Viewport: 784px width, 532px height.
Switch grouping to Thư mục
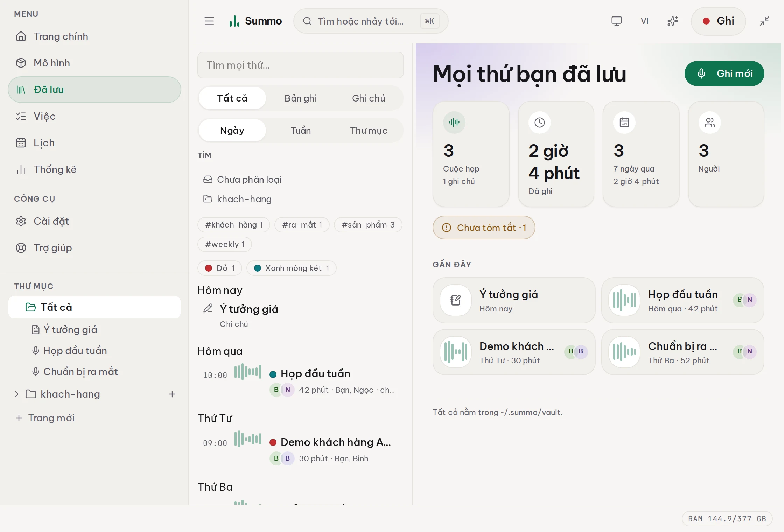[369, 130]
